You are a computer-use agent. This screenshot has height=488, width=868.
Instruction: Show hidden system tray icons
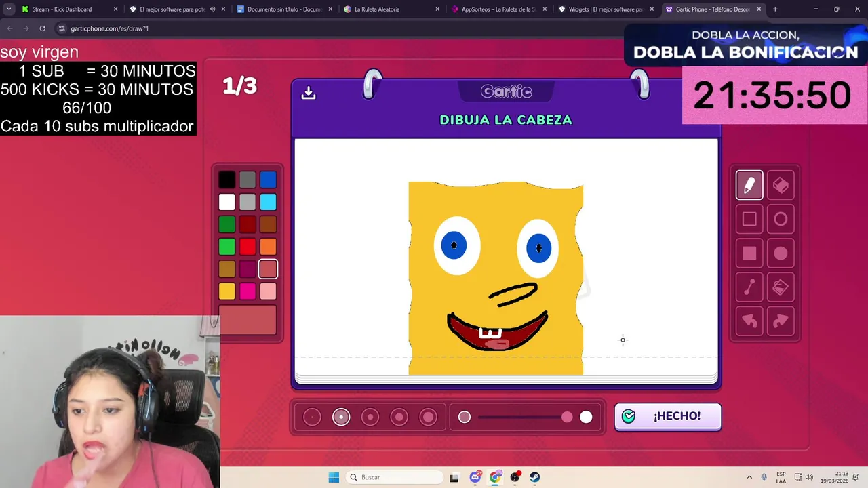[x=749, y=477]
